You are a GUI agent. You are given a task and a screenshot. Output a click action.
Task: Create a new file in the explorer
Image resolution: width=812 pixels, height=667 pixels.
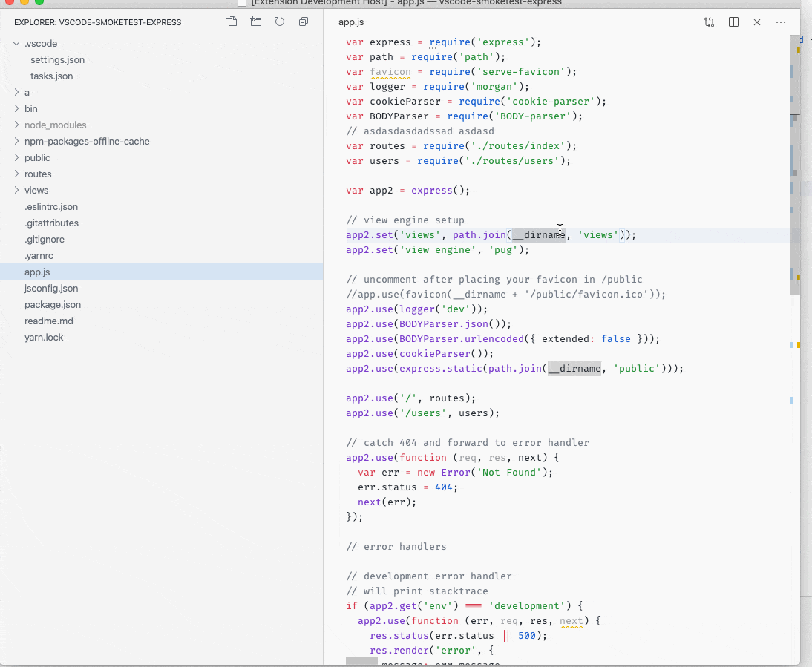(x=232, y=22)
